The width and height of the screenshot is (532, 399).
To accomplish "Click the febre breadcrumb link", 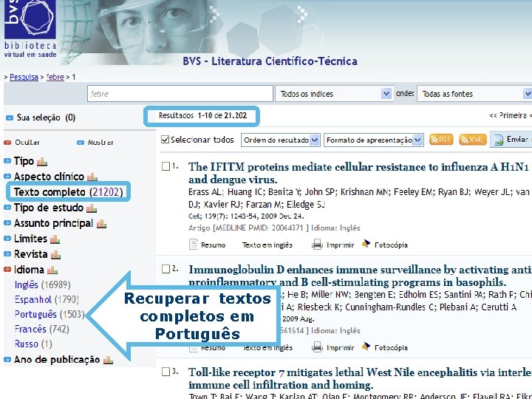I will [55, 77].
